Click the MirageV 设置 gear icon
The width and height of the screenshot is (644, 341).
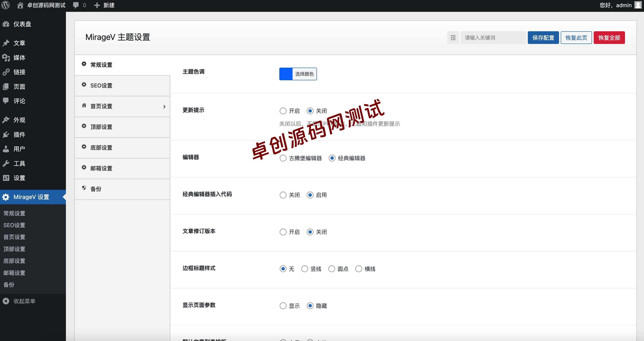[x=6, y=197]
